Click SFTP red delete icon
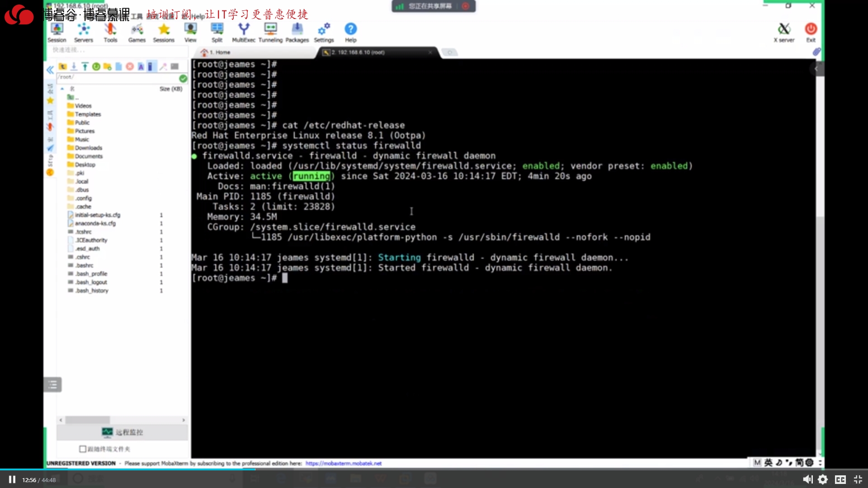The height and width of the screenshot is (488, 868). coord(130,66)
